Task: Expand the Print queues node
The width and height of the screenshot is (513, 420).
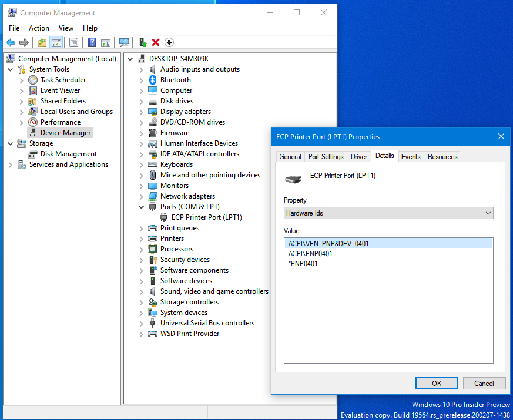Action: coord(142,229)
